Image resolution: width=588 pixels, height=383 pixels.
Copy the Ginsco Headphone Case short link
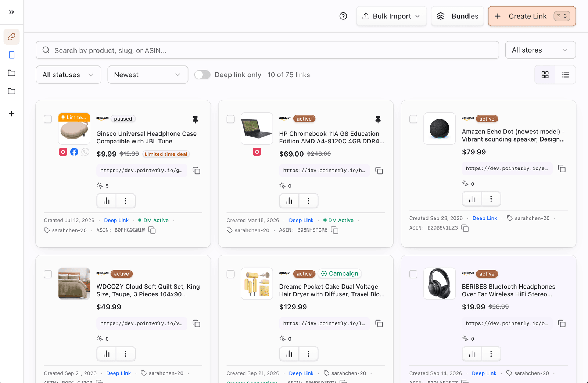pyautogui.click(x=196, y=171)
